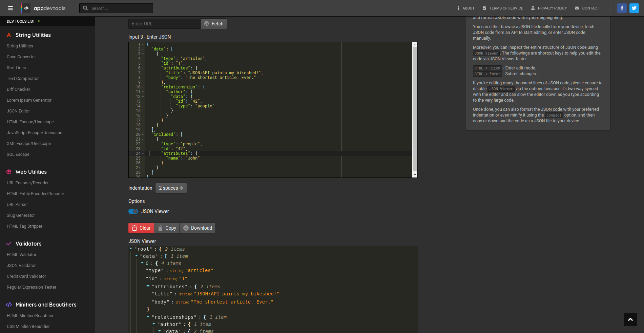
Task: Collapse the "root" node in JSON Viewer
Action: point(131,249)
